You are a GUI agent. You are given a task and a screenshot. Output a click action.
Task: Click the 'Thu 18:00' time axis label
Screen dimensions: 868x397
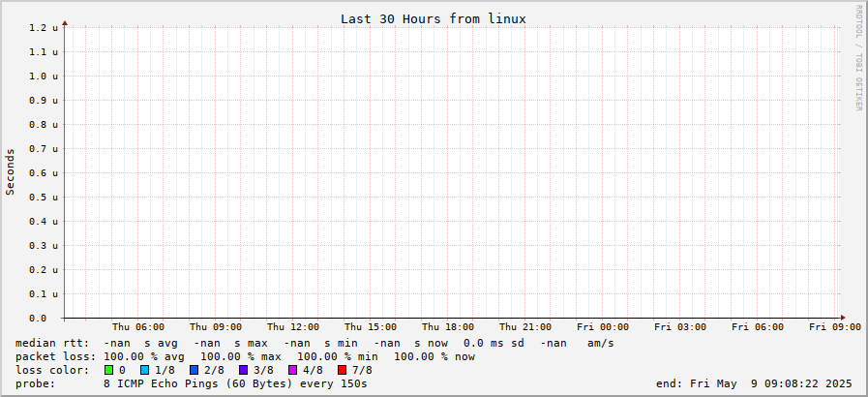448,327
